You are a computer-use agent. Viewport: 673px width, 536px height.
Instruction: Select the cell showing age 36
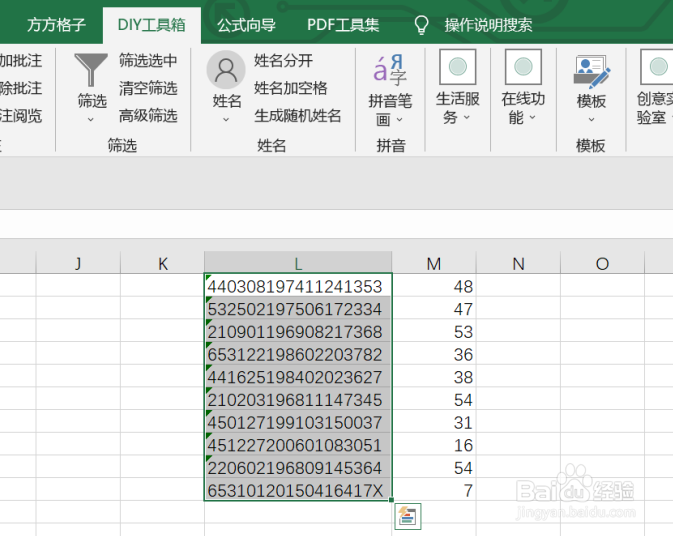tap(434, 354)
